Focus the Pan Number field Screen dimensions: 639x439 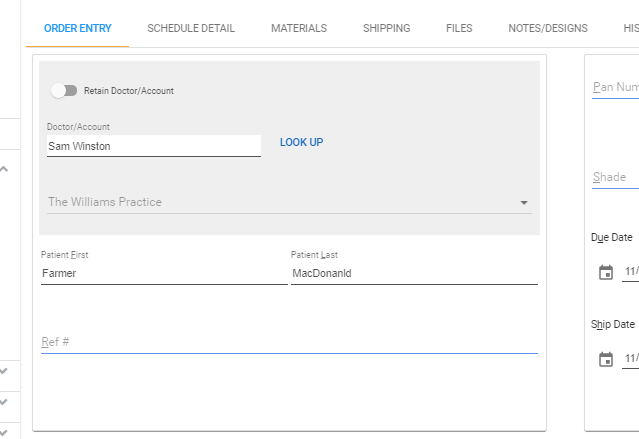pyautogui.click(x=615, y=87)
